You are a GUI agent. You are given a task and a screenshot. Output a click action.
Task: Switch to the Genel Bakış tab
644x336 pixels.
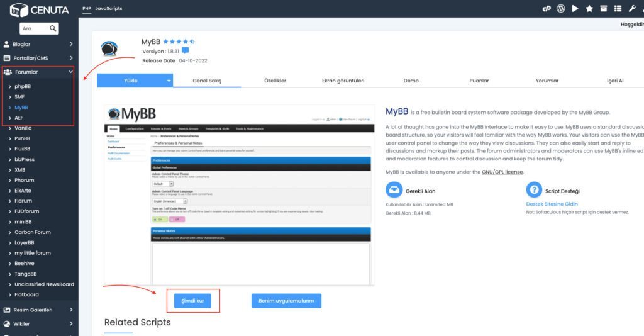(x=207, y=81)
